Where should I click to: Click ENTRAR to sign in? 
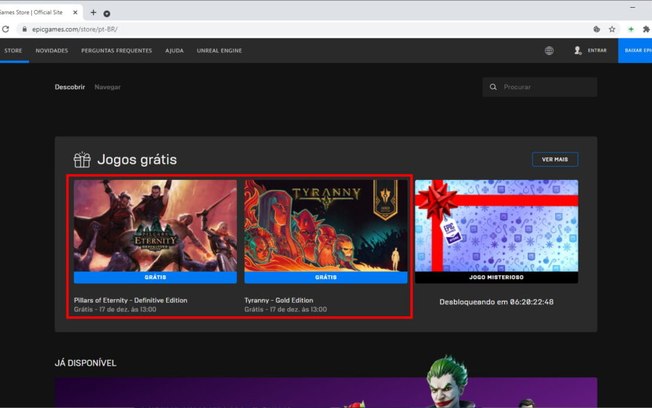pyautogui.click(x=597, y=50)
